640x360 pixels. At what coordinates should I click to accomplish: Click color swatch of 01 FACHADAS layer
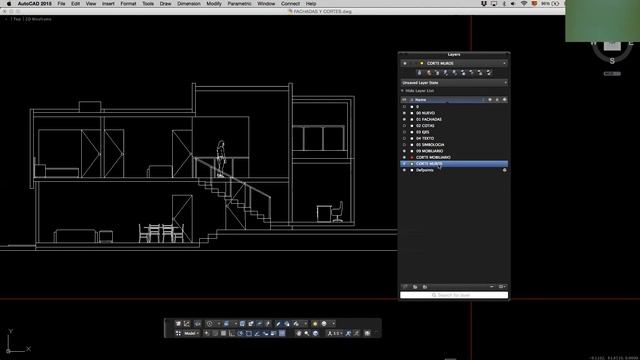pos(412,119)
